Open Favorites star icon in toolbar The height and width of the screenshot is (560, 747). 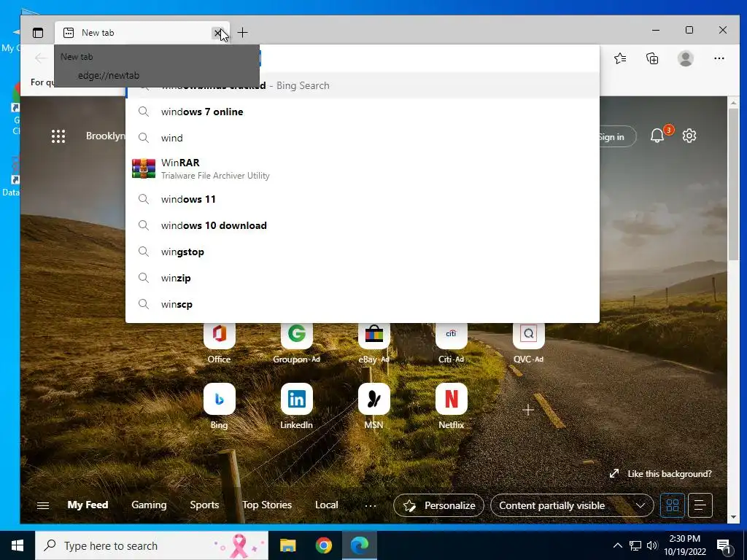620,58
